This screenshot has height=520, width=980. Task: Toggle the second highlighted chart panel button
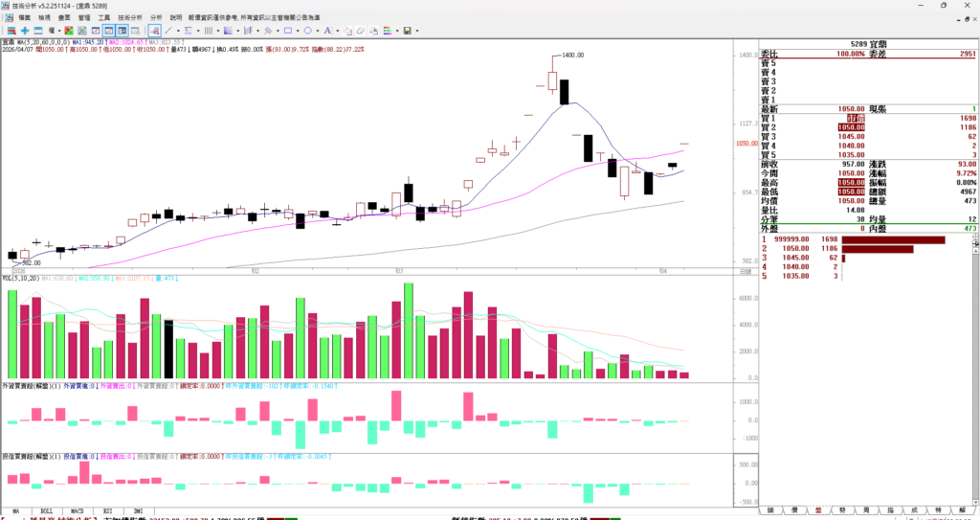[x=122, y=31]
